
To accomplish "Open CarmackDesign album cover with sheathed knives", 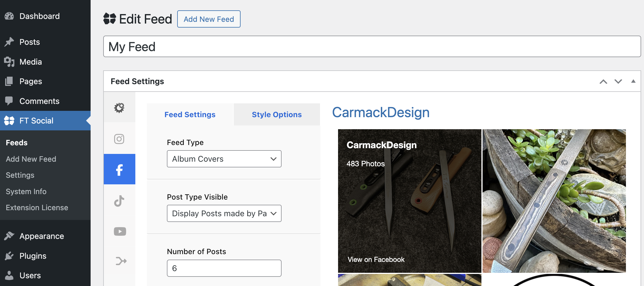I will (409, 201).
